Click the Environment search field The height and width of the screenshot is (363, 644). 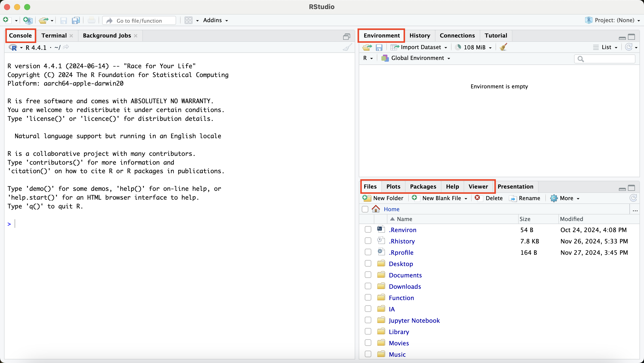tap(605, 59)
